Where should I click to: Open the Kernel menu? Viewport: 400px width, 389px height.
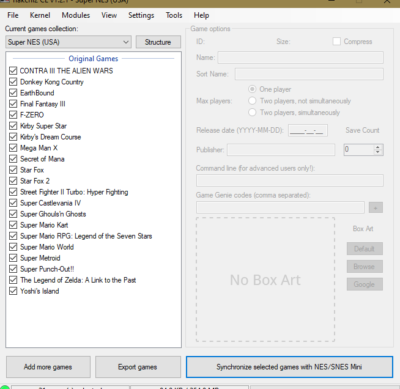tap(40, 15)
